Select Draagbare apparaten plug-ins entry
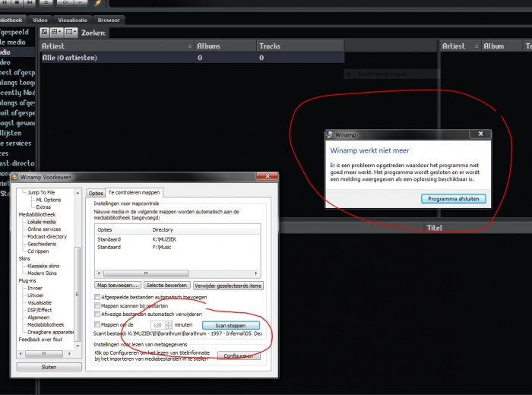 point(50,332)
